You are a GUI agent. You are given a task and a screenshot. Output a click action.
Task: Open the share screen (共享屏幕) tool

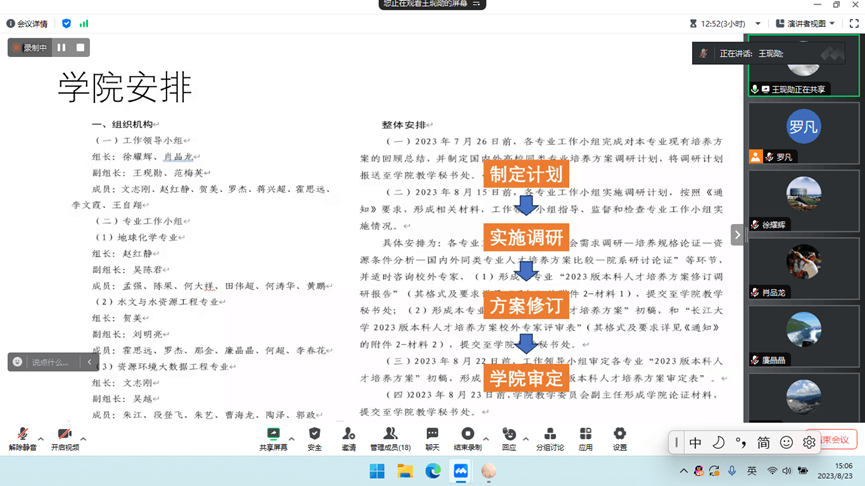[273, 435]
